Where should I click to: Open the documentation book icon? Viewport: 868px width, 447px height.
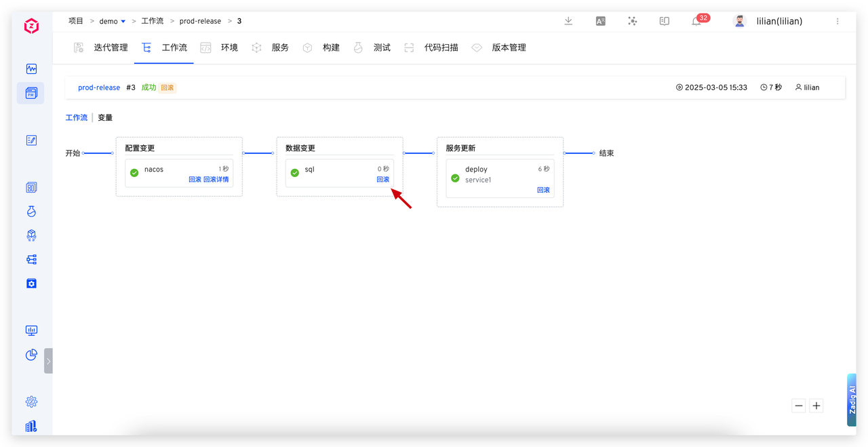tap(665, 21)
